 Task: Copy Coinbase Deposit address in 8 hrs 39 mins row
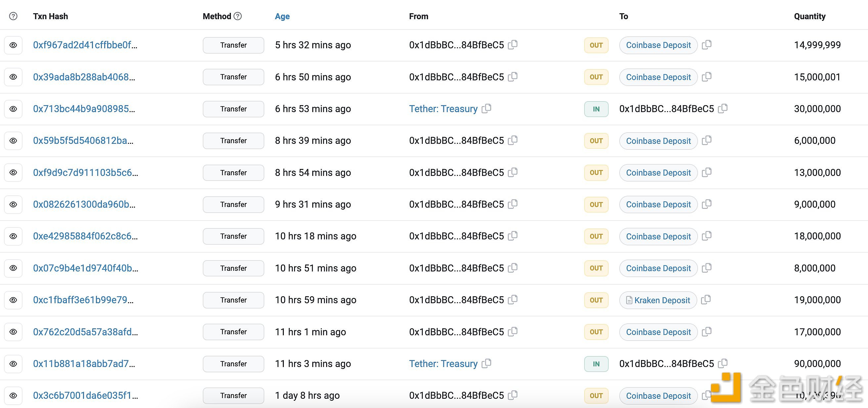coord(707,140)
